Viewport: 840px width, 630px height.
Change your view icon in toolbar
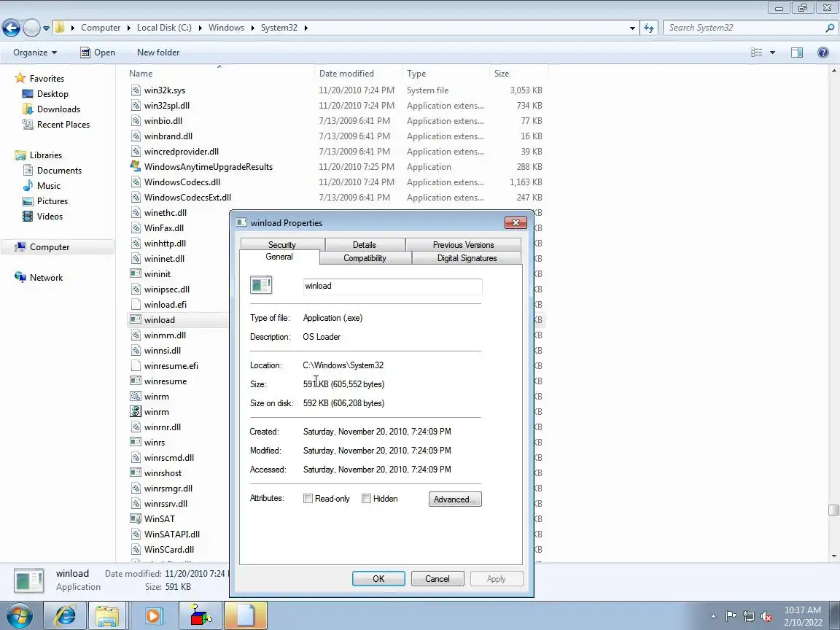tap(756, 52)
